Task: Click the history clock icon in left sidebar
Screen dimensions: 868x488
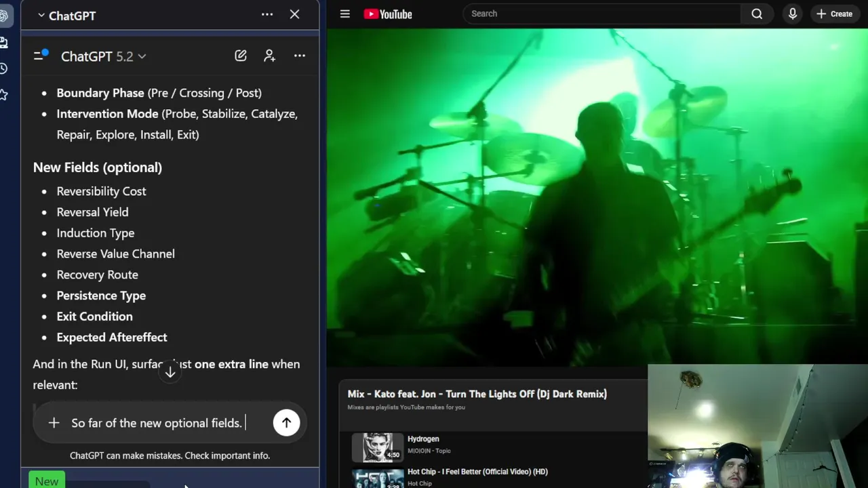Action: [x=3, y=68]
